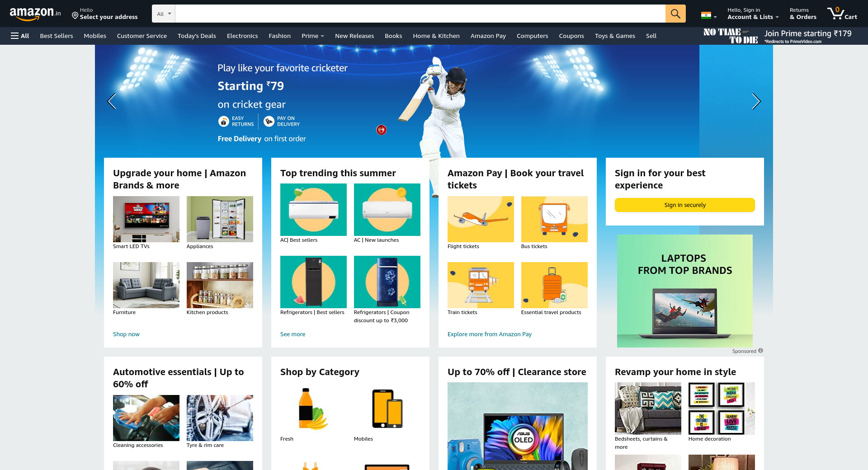868x470 pixels.
Task: Show previous banner with left arrow
Action: tap(112, 101)
